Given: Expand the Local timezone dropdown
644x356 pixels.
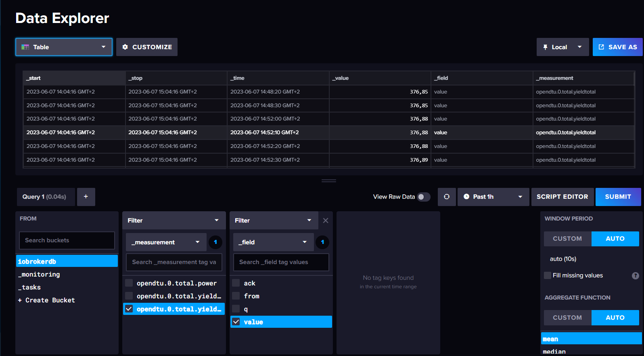Looking at the screenshot, I should click(562, 47).
